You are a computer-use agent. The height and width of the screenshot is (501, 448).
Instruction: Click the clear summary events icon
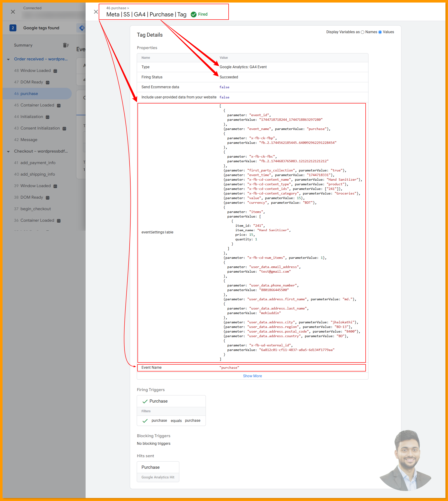pos(66,45)
